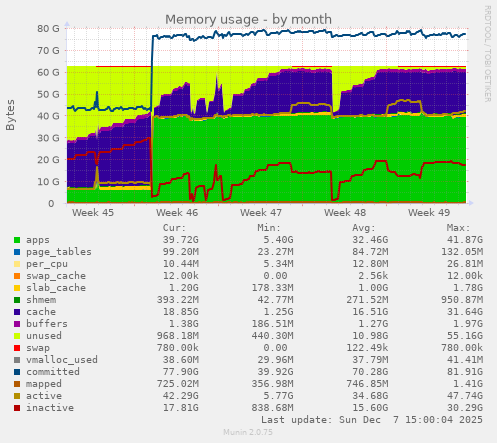The width and height of the screenshot is (497, 443).
Task: Click the gray vmalloc_used legend swatch
Action: coord(17,360)
